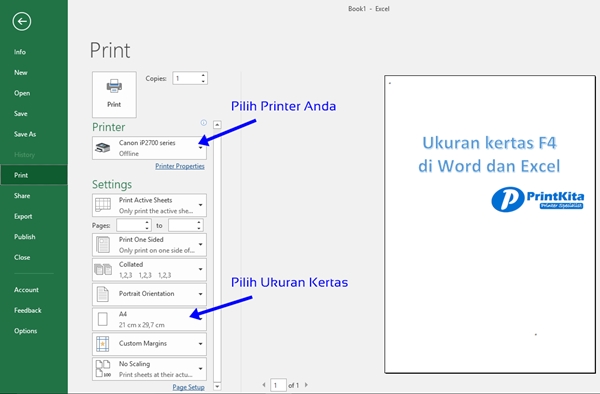Decrease copies with the down stepper arrow
Image resolution: width=600 pixels, height=394 pixels.
(204, 81)
